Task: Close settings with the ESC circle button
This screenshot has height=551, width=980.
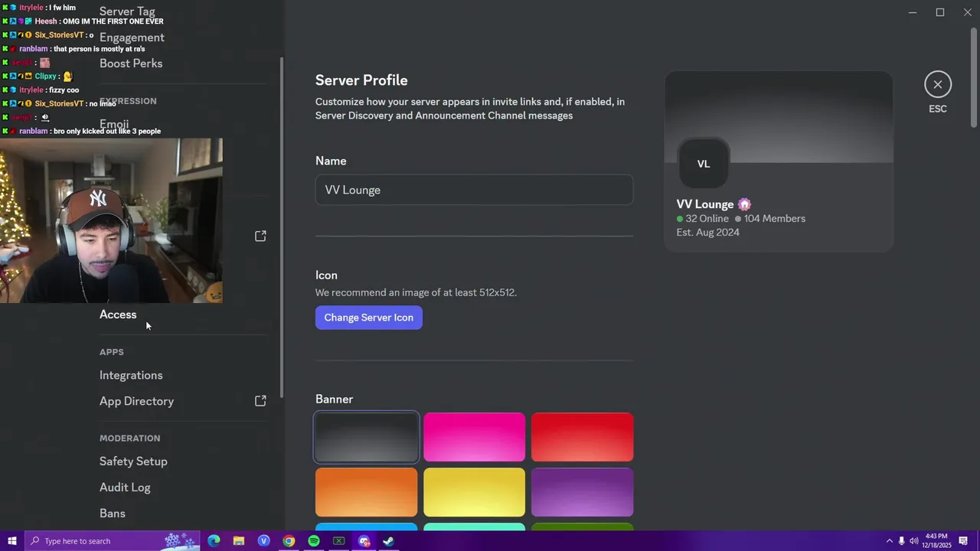Action: (938, 84)
